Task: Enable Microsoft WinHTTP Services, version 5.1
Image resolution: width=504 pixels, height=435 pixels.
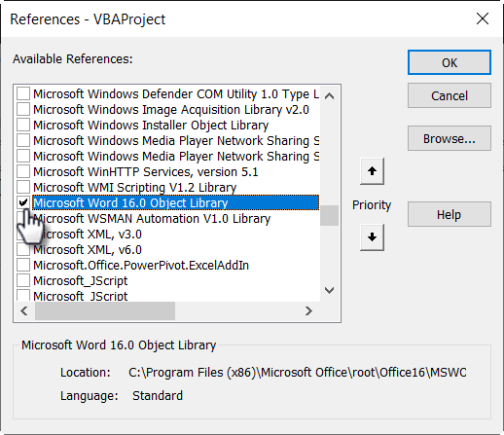Action: [23, 172]
